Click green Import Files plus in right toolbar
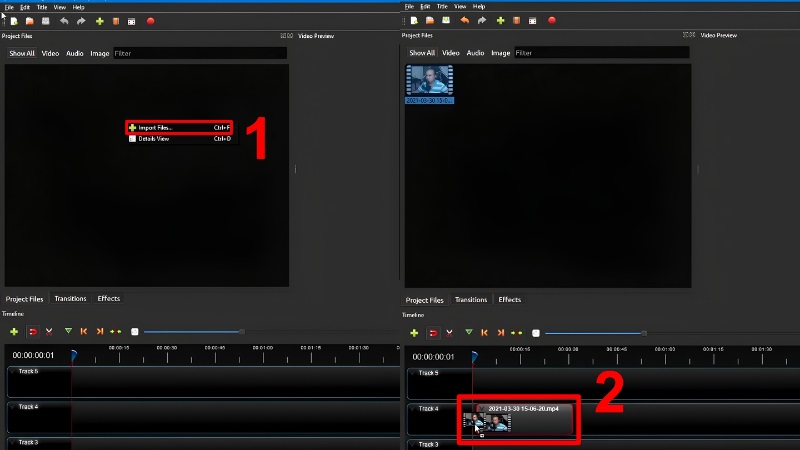 tap(501, 20)
